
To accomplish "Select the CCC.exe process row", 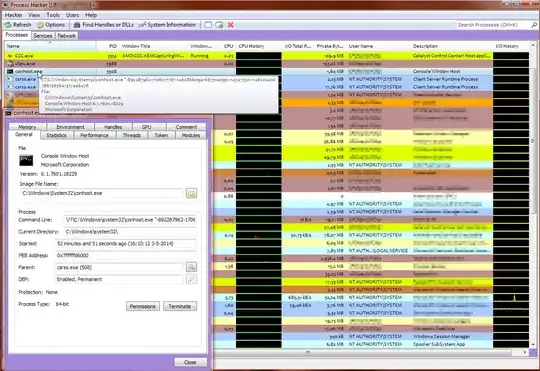I will (267, 56).
